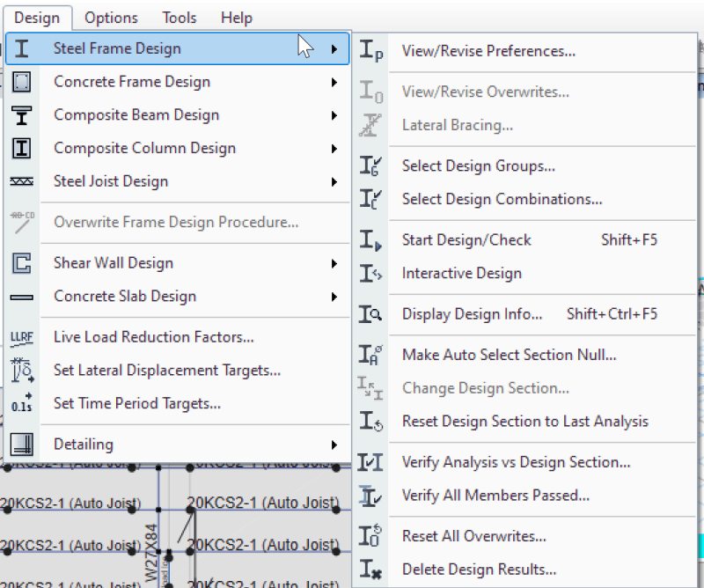Click the Reset All Overwrites icon
The image size is (704, 588).
370,535
